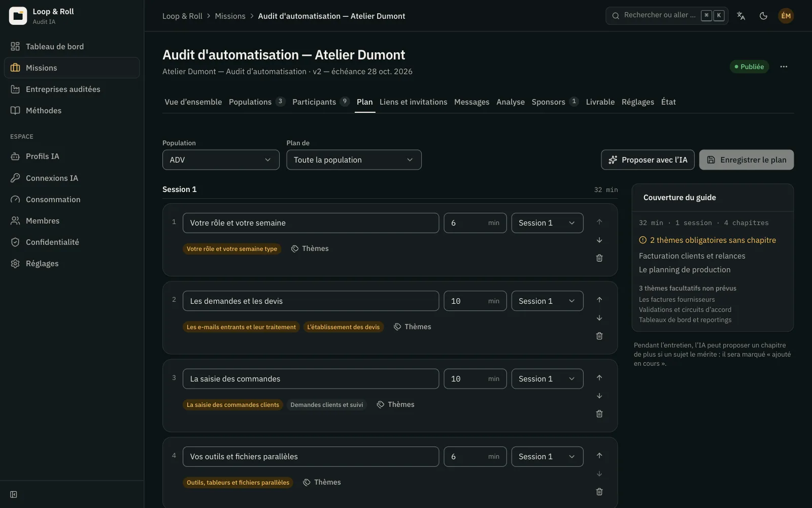
Task: Open Thèmes tag picker for chapter 1
Action: tap(310, 248)
